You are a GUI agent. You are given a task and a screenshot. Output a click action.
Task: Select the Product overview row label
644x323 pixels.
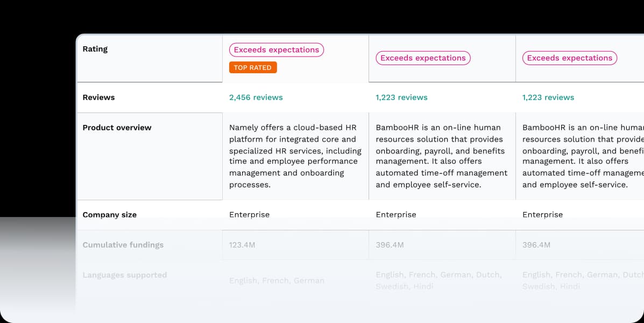click(x=117, y=128)
